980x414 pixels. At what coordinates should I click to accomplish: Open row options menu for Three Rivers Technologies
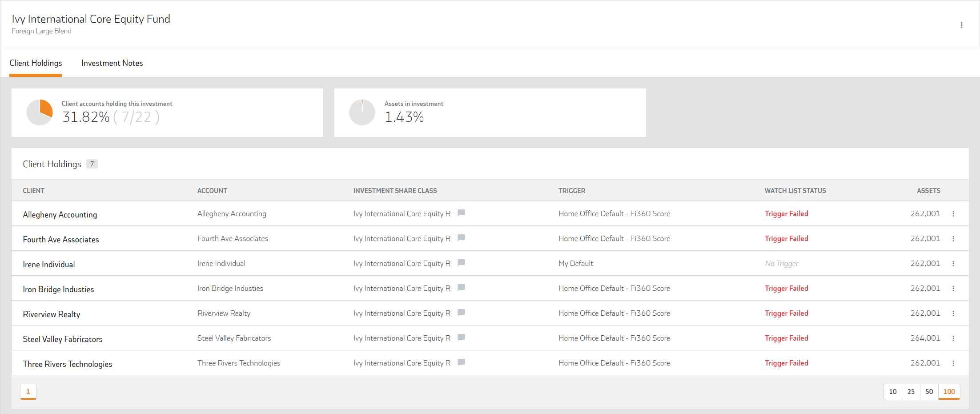[953, 363]
